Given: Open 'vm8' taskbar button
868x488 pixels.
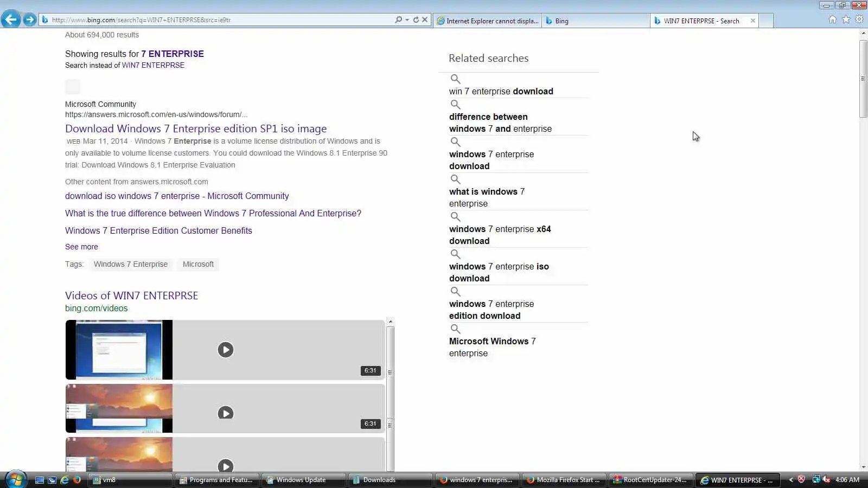Looking at the screenshot, I should (130, 480).
